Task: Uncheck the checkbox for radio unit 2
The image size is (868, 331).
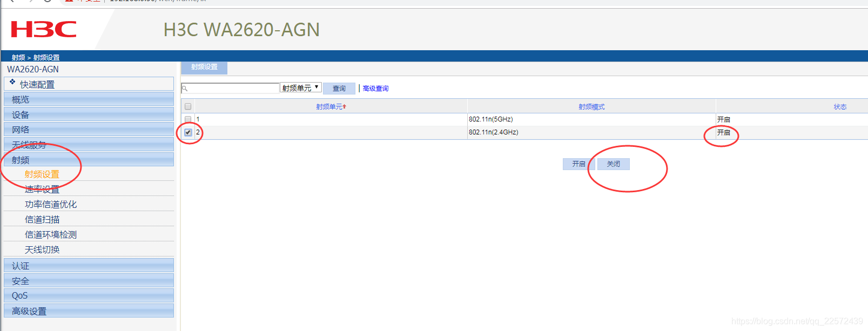Action: [188, 132]
